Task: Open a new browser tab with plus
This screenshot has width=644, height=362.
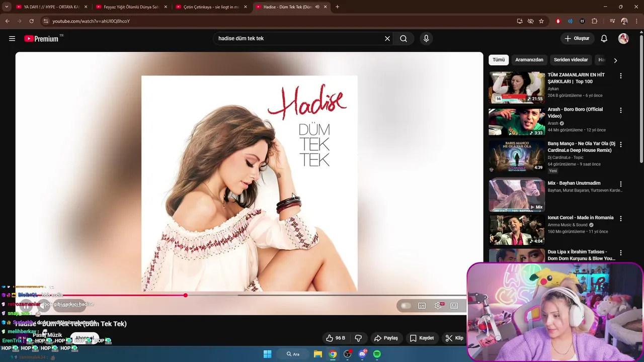Action: 337,7
